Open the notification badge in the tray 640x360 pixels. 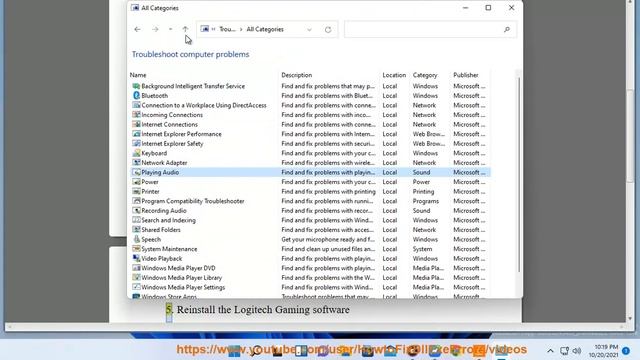click(x=626, y=351)
